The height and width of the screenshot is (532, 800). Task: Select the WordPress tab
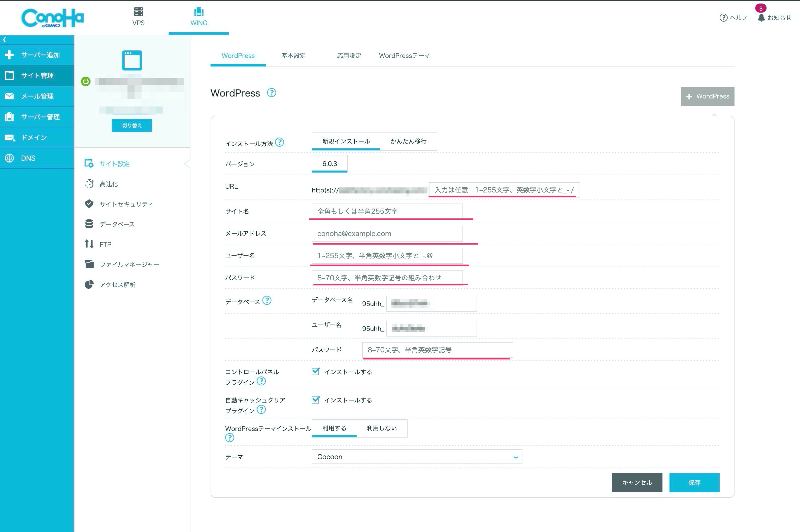click(x=238, y=56)
